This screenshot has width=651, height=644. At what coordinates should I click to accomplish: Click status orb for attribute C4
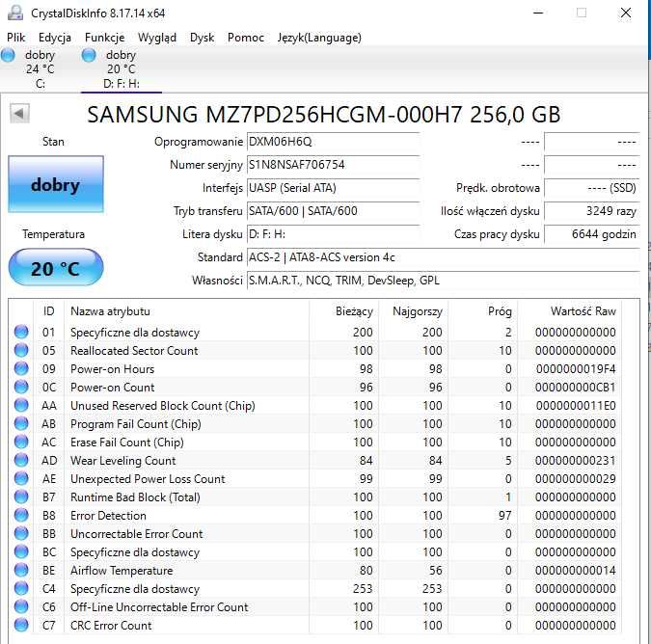(21, 588)
